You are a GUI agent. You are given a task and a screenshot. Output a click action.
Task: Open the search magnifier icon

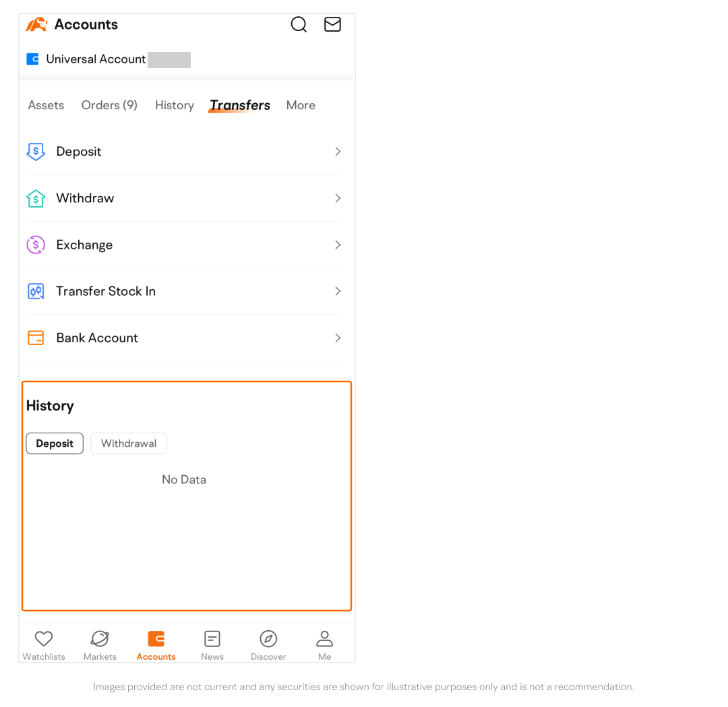[299, 25]
